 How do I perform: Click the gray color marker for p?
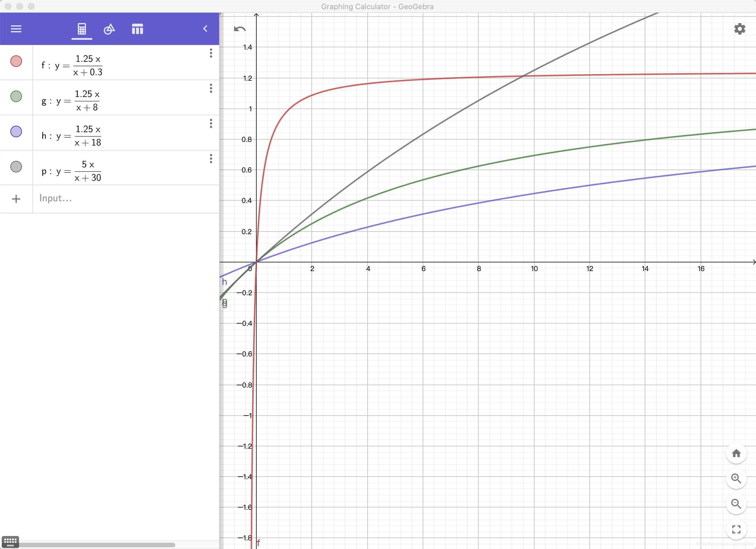click(x=16, y=167)
